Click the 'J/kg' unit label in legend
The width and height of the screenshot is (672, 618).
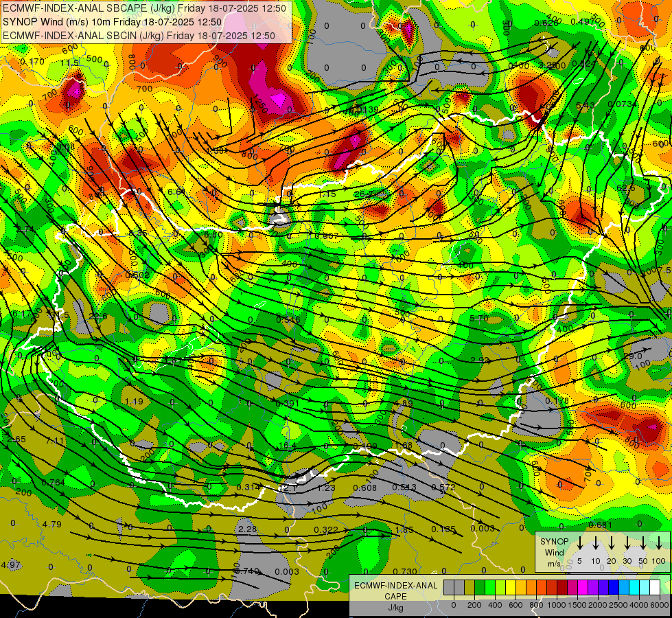click(395, 608)
